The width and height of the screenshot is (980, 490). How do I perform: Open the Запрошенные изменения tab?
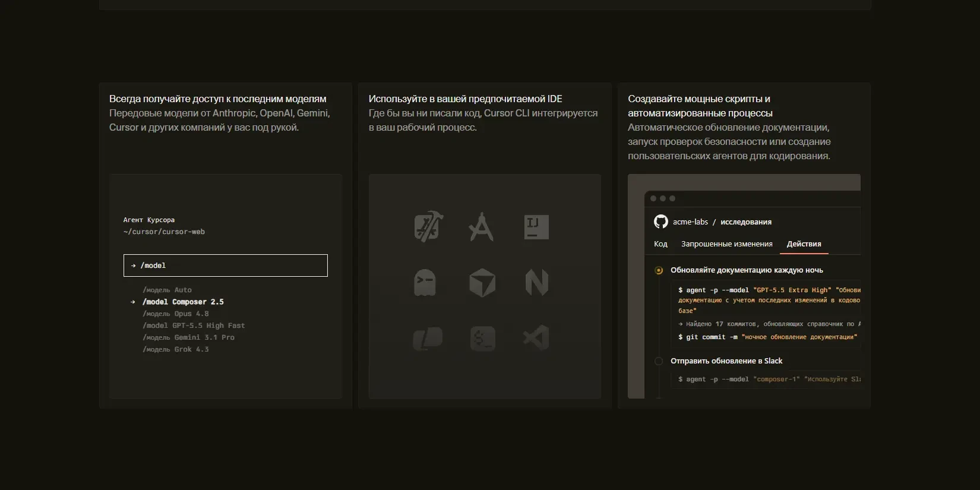(x=727, y=244)
